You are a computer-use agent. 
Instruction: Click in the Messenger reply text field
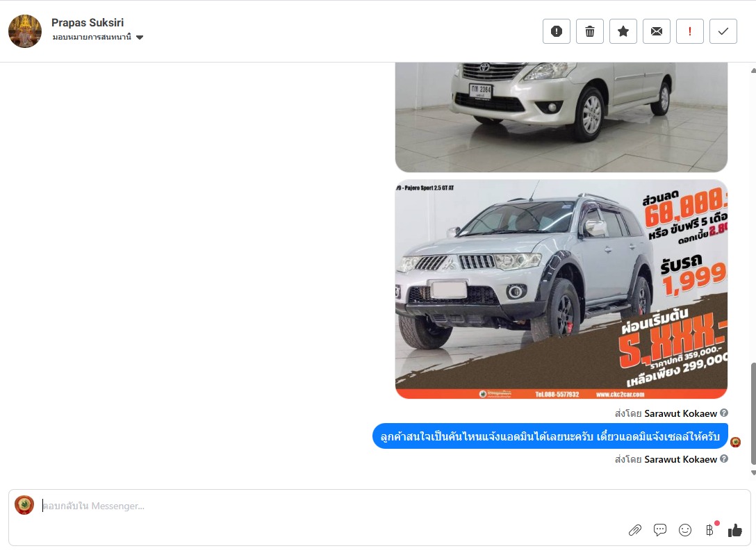tap(327, 506)
